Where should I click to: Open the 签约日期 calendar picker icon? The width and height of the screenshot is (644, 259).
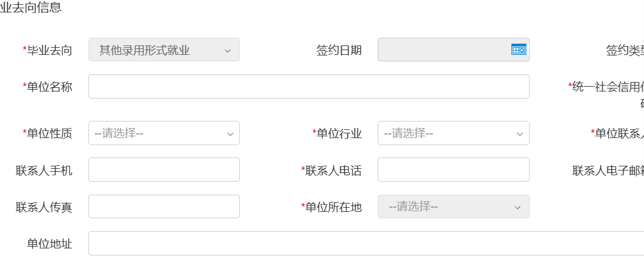pyautogui.click(x=518, y=50)
